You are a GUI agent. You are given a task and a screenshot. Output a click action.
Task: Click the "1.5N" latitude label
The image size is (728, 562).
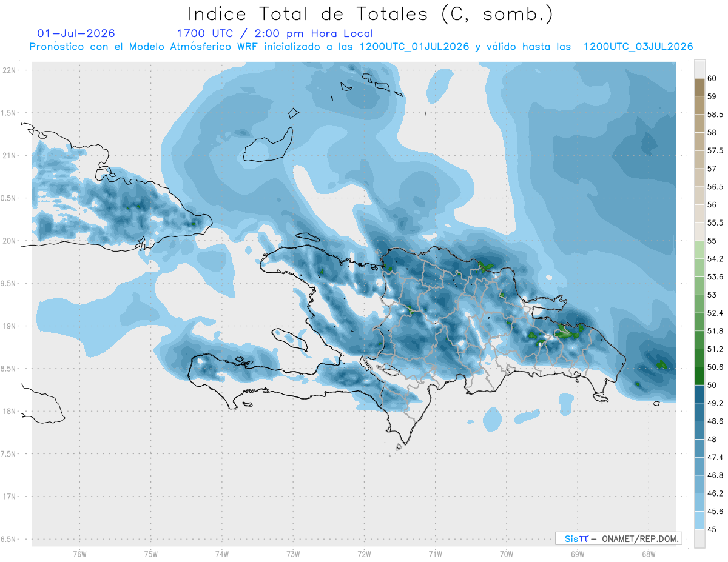[8, 113]
